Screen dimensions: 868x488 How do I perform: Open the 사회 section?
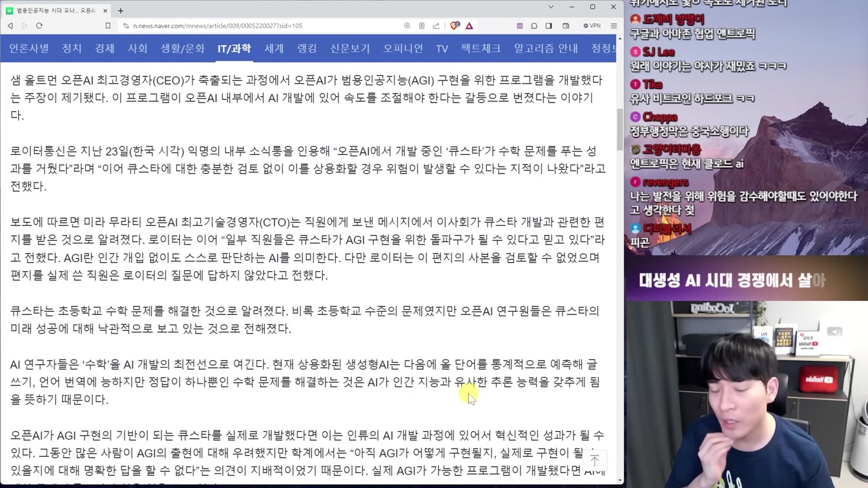[138, 48]
